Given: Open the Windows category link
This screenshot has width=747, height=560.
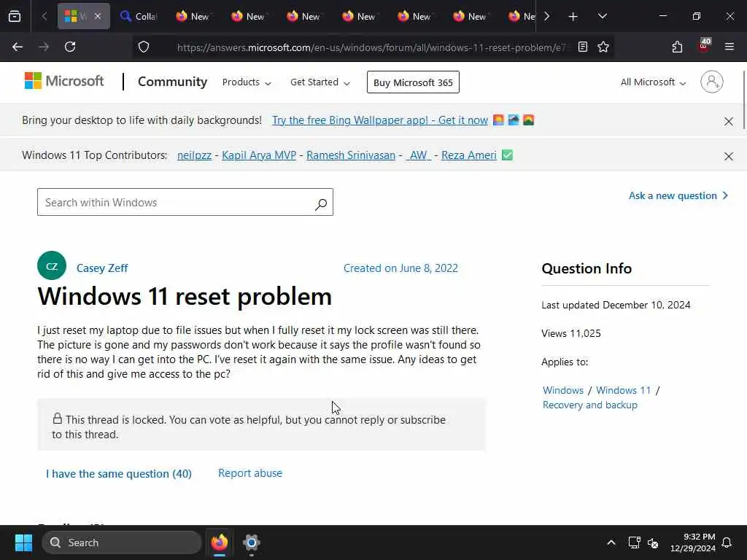Looking at the screenshot, I should point(562,390).
